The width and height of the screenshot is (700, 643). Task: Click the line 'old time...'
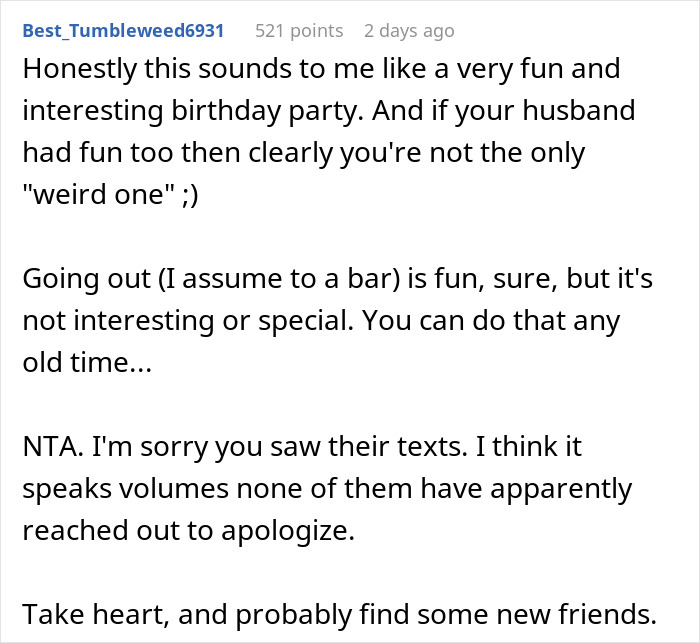tap(86, 365)
